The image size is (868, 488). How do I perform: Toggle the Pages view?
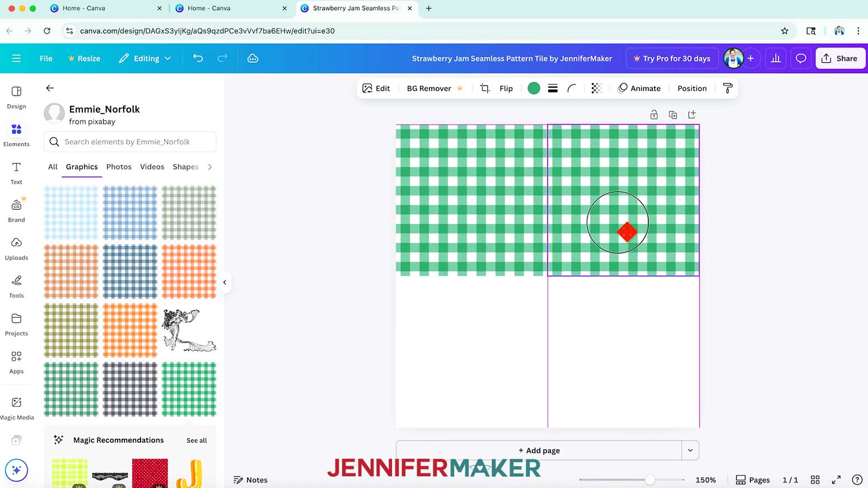click(753, 480)
